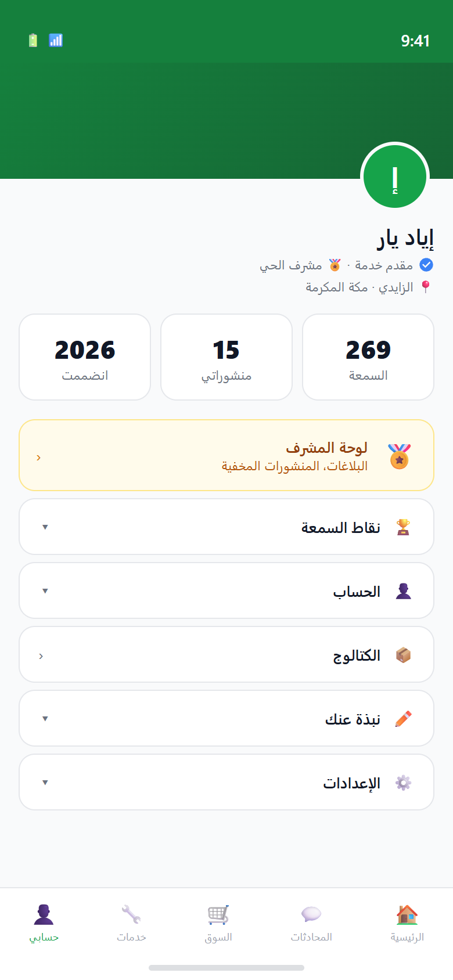Tap the خدمات wrench icon
The image size is (453, 980).
pyautogui.click(x=132, y=914)
